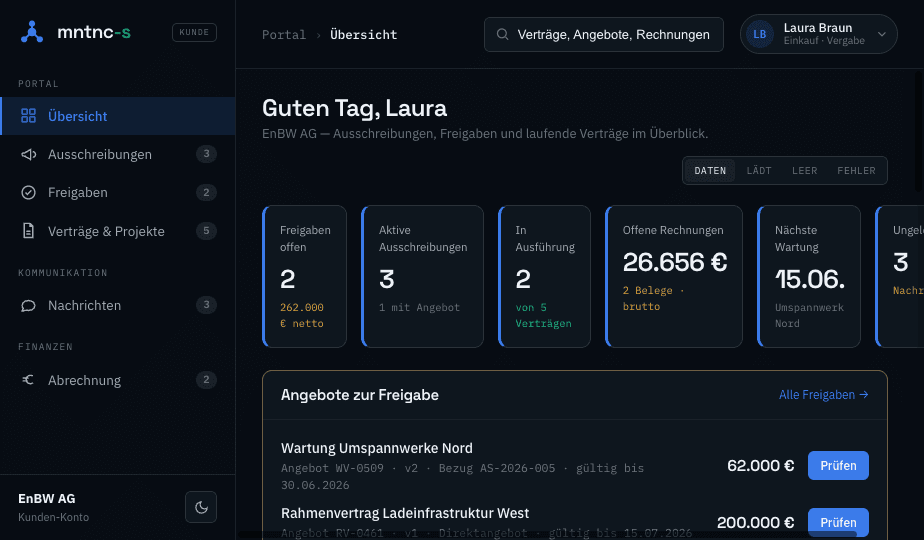Image resolution: width=924 pixels, height=540 pixels.
Task: Click the Ausschreibungen megaphone icon
Action: (x=28, y=154)
